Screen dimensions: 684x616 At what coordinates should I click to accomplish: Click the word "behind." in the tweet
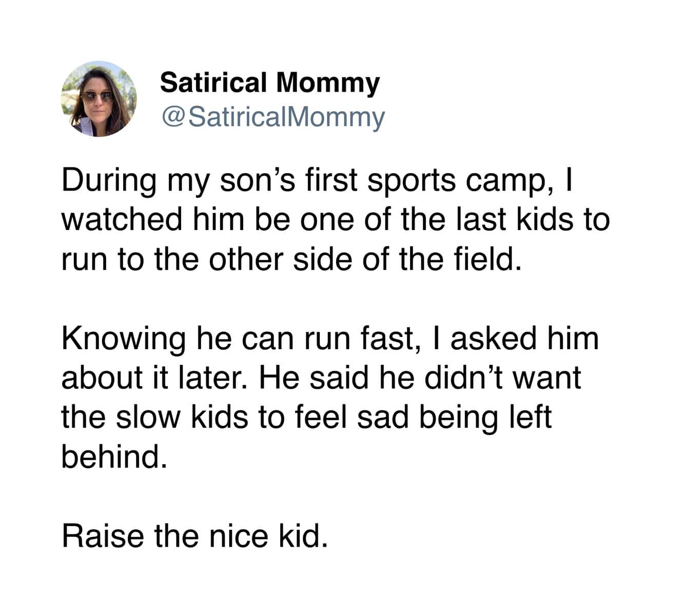click(x=114, y=456)
